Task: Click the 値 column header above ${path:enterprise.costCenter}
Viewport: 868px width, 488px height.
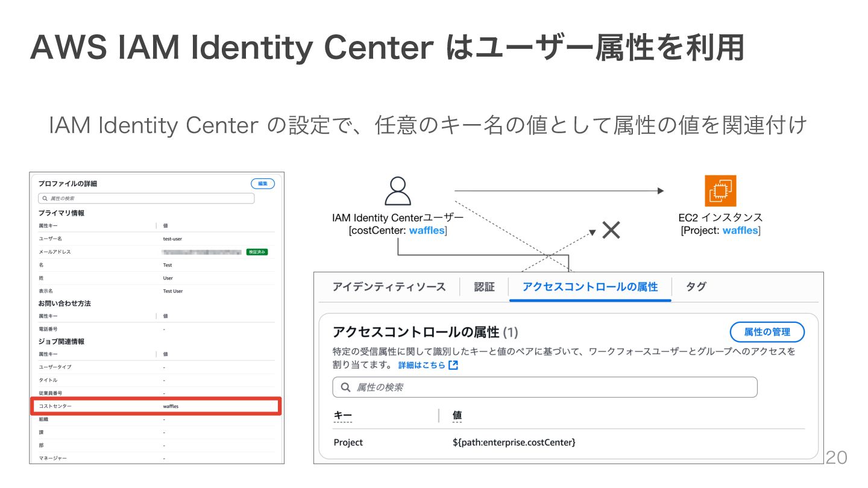Action: pos(457,416)
